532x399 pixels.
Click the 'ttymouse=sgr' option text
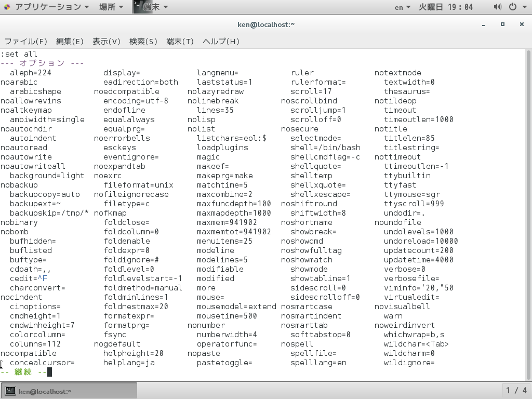point(412,194)
